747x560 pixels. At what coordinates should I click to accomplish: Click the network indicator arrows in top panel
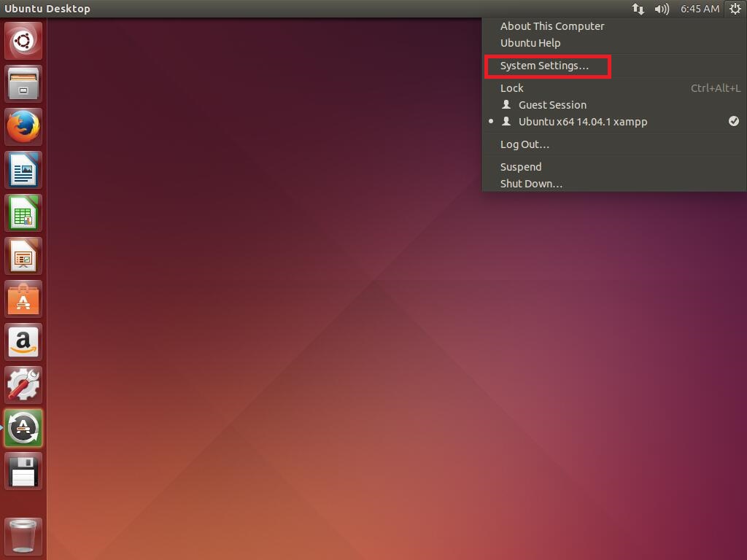coord(638,9)
